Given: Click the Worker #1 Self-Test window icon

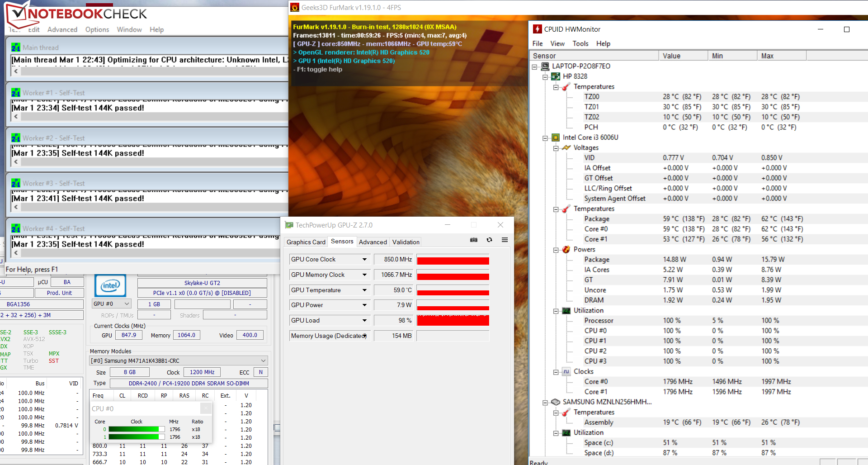Looking at the screenshot, I should click(x=16, y=92).
